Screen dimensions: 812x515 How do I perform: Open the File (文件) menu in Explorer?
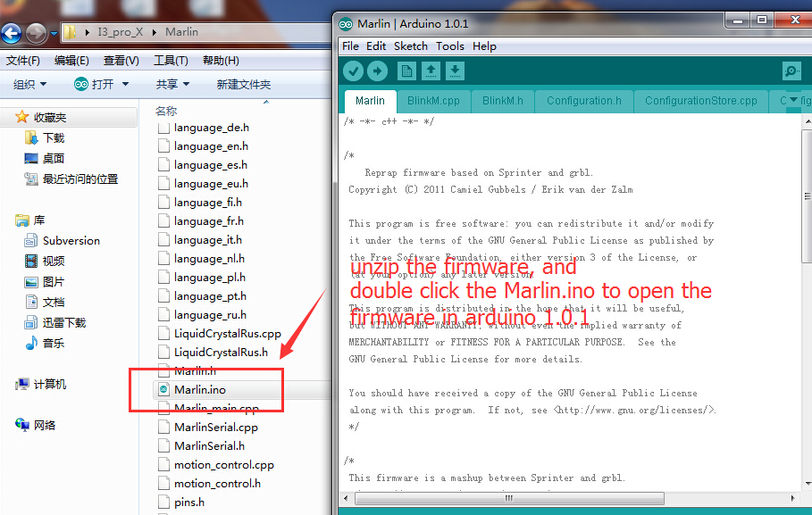pos(23,61)
